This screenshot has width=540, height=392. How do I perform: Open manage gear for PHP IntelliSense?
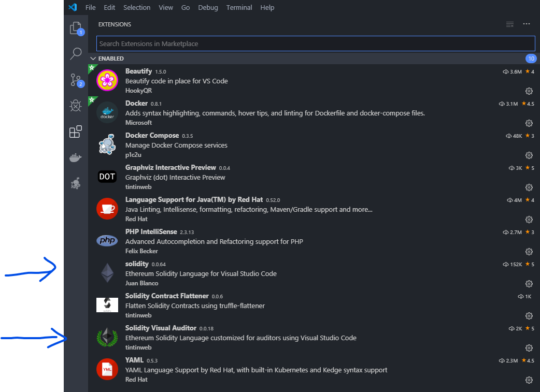pyautogui.click(x=529, y=252)
